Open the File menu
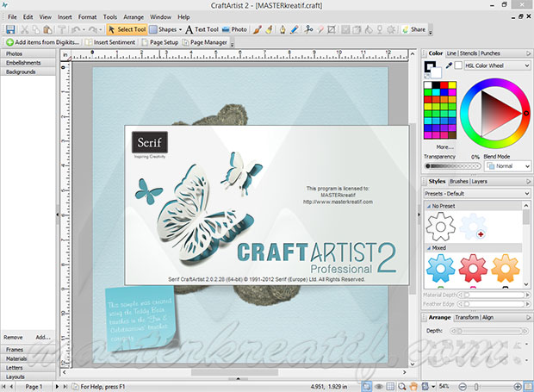 click(12, 17)
